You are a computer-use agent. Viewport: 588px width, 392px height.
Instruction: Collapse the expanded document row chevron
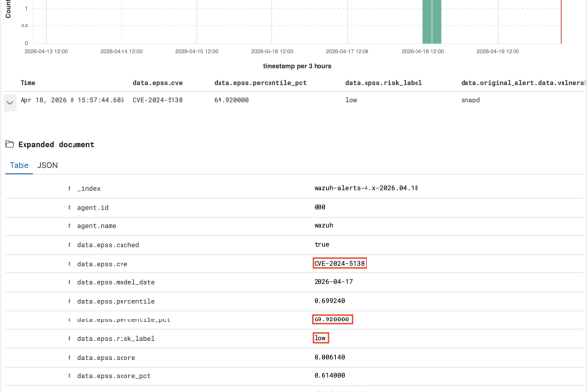click(10, 100)
